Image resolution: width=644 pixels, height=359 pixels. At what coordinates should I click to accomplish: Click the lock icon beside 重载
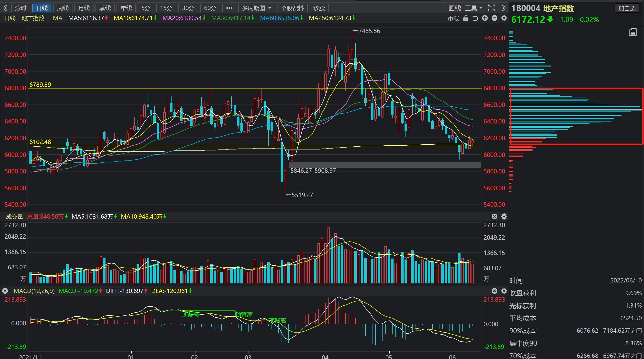click(466, 18)
